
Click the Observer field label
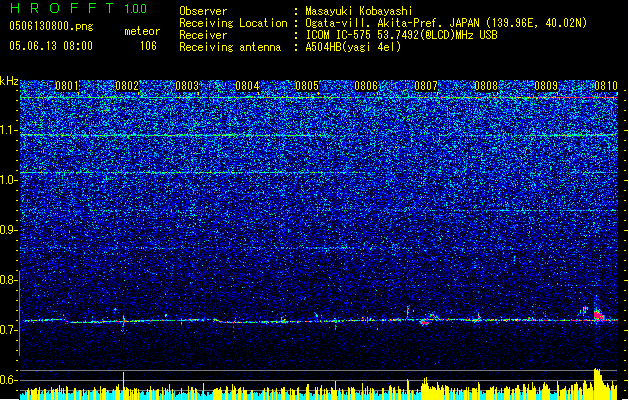point(203,11)
